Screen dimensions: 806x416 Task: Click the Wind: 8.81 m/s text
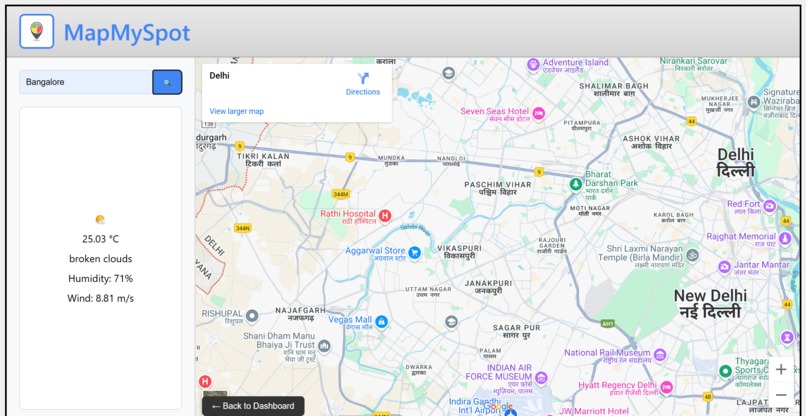coord(100,298)
